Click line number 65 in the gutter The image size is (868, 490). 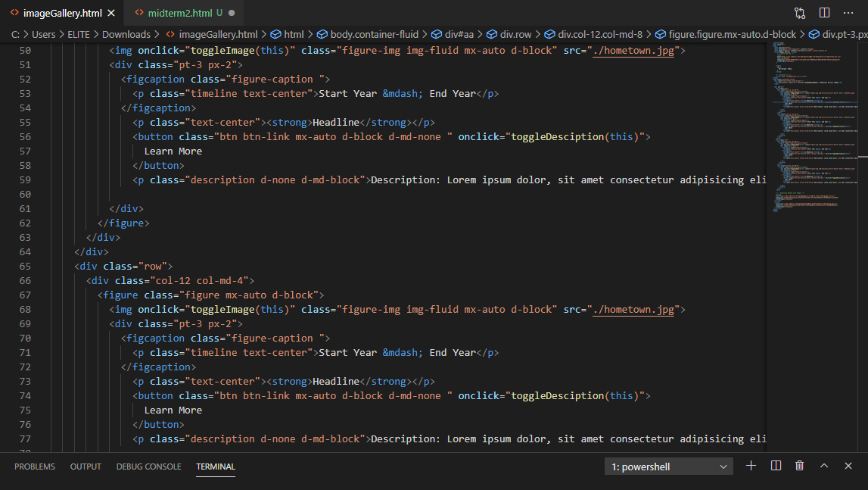(x=26, y=267)
